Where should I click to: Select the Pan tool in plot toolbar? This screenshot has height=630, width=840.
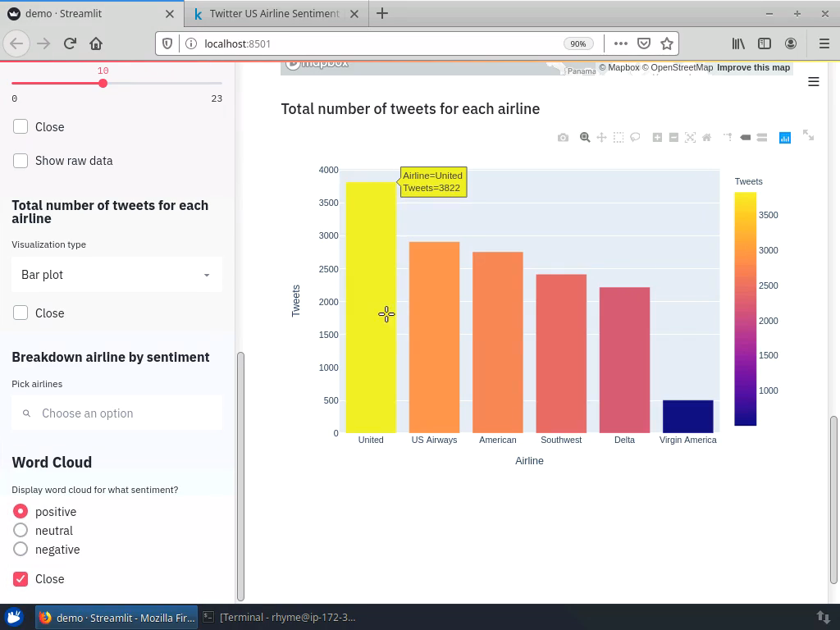(x=601, y=138)
